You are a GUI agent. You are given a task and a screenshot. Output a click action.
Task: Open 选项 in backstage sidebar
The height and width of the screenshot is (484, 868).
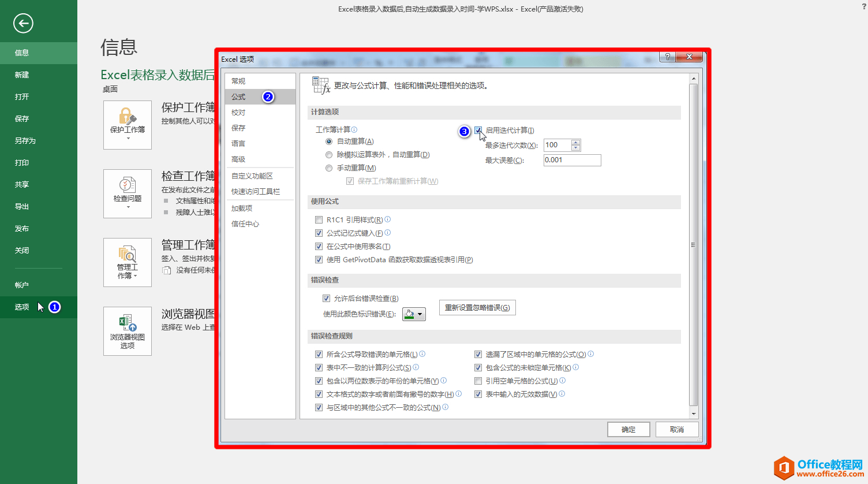(x=39, y=307)
